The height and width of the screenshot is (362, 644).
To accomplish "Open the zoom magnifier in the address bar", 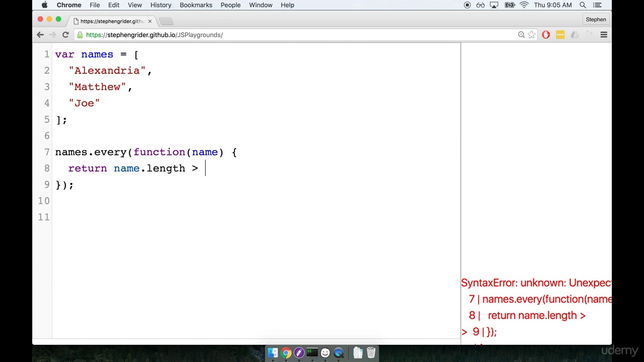I will click(521, 35).
